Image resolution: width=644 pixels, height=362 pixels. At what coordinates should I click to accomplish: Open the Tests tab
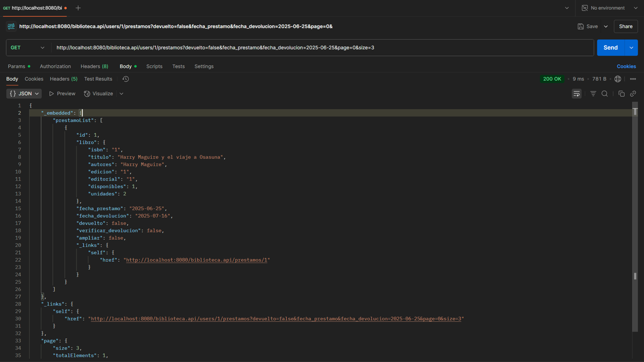178,66
